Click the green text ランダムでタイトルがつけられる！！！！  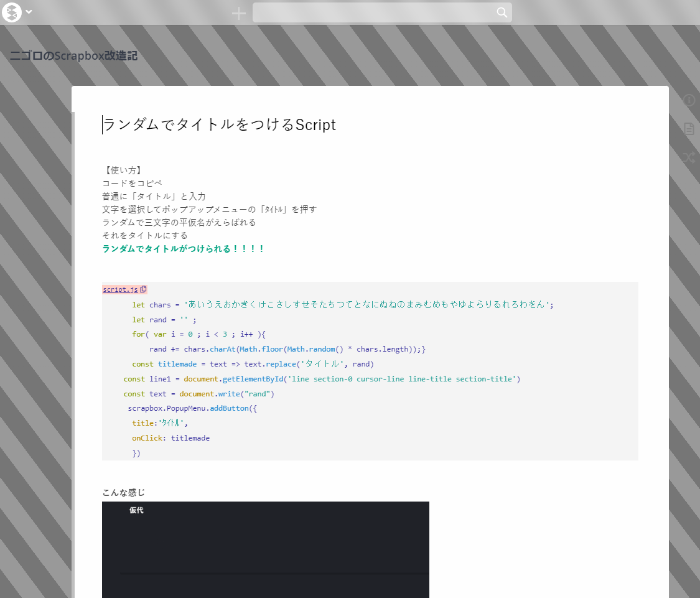coord(184,248)
